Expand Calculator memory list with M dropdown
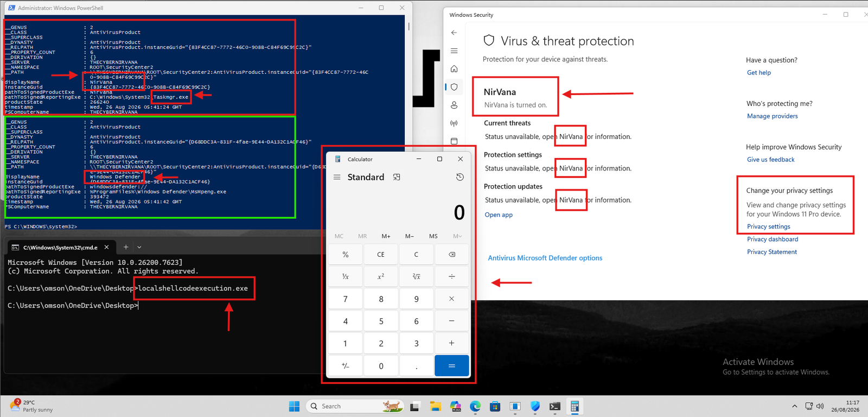Viewport: 868px width, 417px height. (x=457, y=236)
